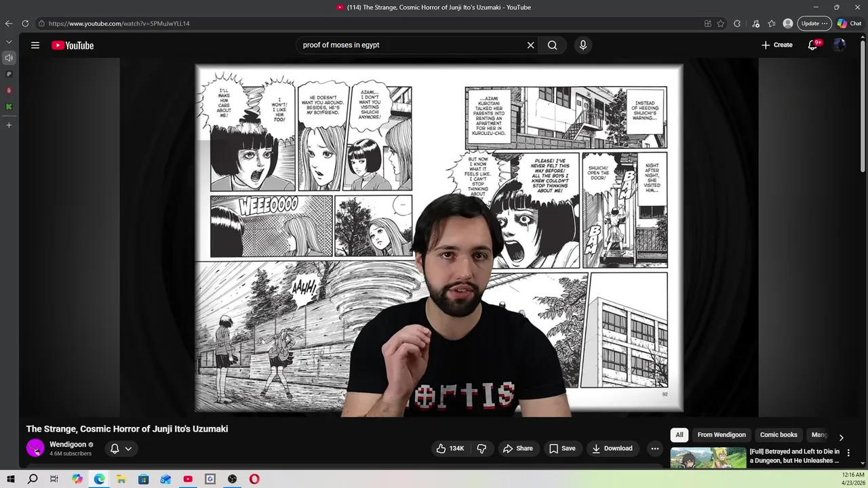Run search with the magnifier button
This screenshot has height=488, width=868.
[553, 45]
